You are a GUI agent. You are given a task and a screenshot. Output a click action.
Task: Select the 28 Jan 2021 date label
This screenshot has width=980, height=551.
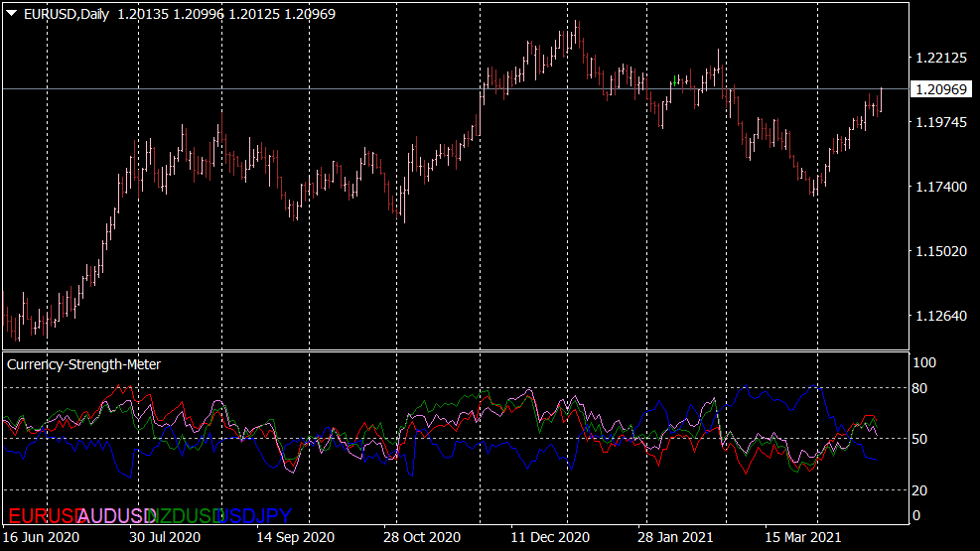click(x=676, y=537)
